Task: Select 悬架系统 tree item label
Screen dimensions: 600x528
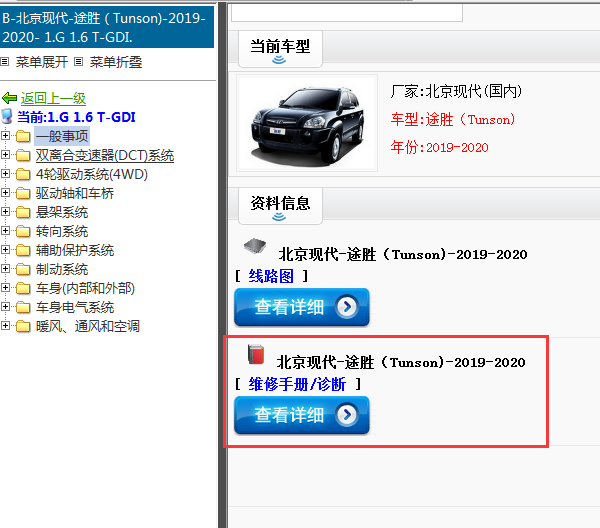Action: (62, 212)
